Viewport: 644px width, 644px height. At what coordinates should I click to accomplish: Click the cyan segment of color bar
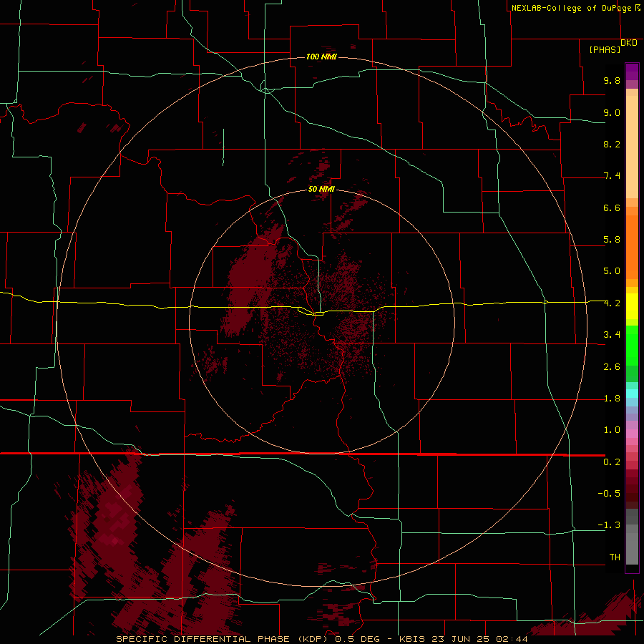(632, 394)
